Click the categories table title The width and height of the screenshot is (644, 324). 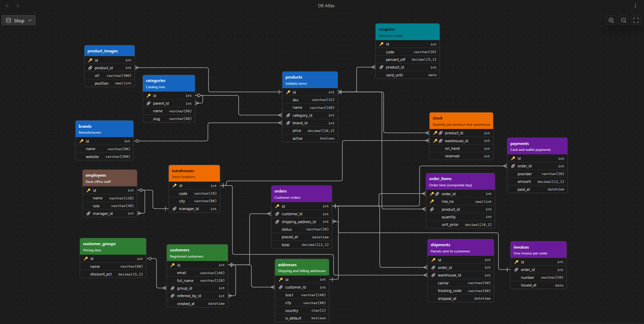(x=156, y=81)
